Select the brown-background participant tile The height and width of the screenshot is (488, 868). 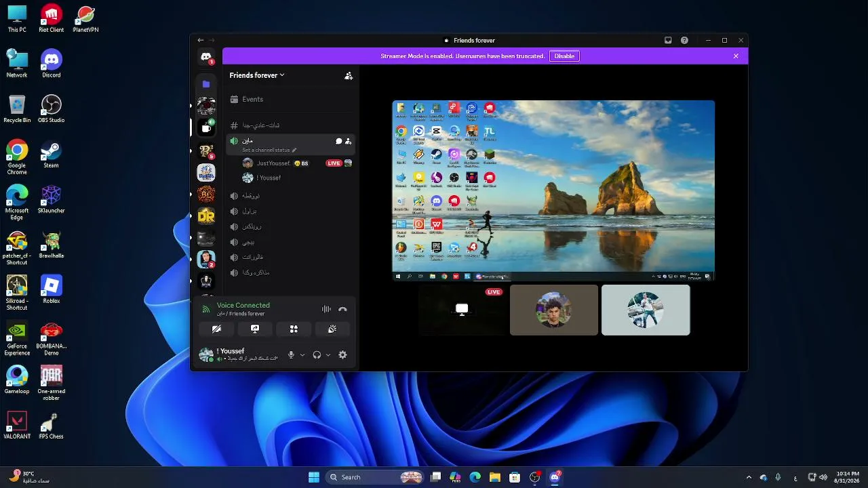coord(554,310)
